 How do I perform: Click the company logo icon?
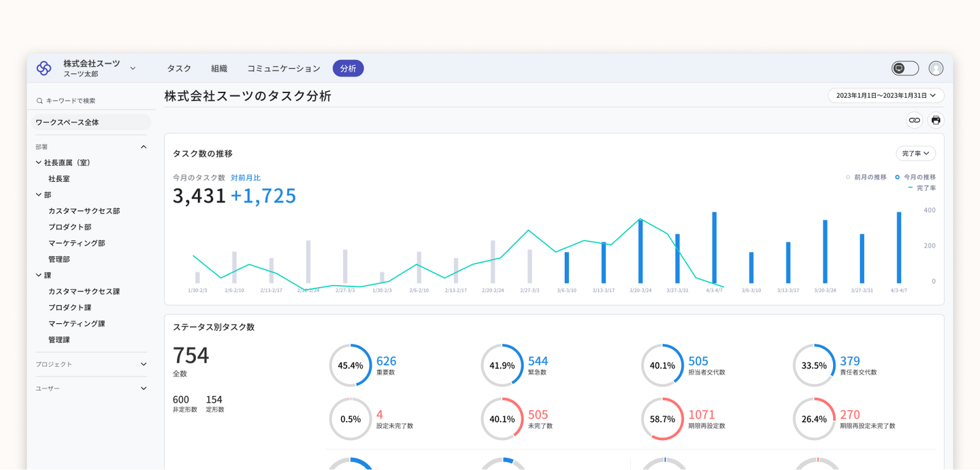[x=44, y=68]
